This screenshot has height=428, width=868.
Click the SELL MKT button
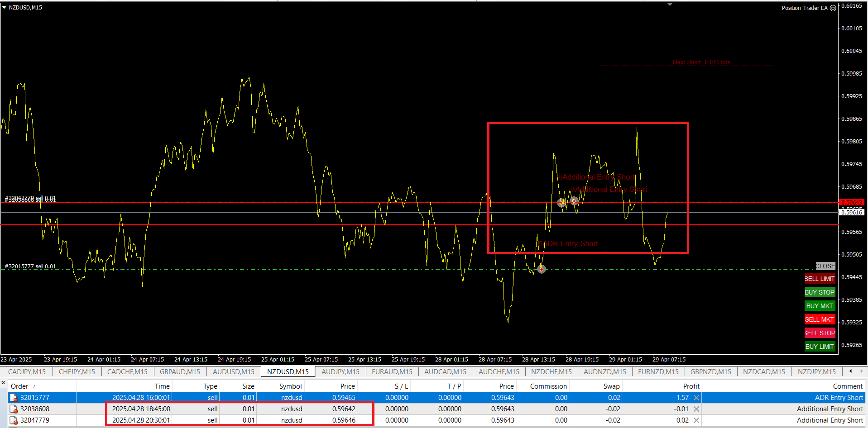(820, 319)
